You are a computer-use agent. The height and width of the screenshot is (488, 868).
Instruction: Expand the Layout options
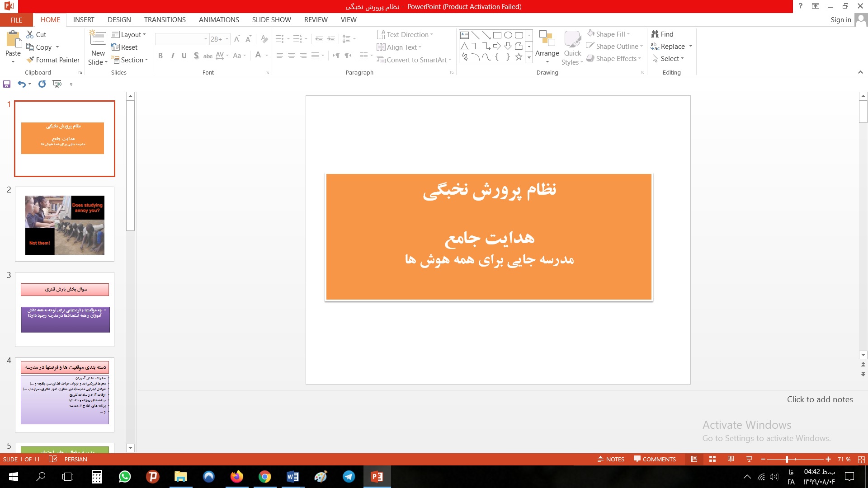coord(129,34)
